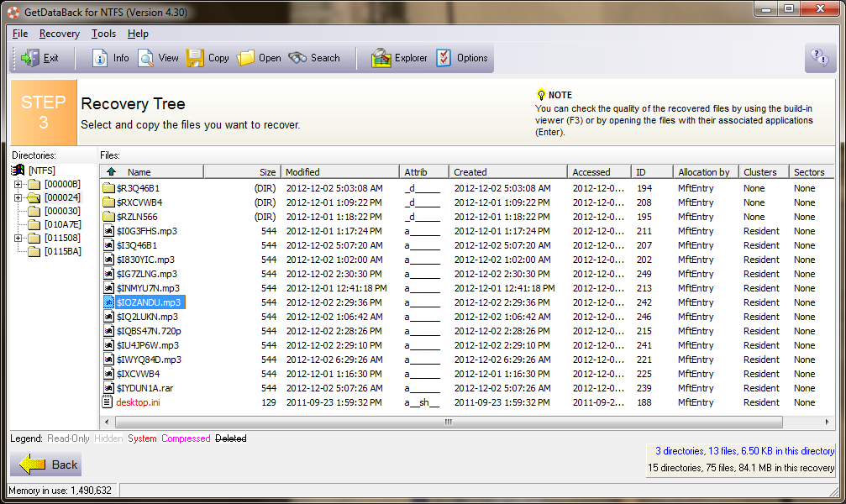This screenshot has height=504, width=846.
Task: Select file $IWYQ84D.mp3 by name
Action: pyautogui.click(x=149, y=360)
